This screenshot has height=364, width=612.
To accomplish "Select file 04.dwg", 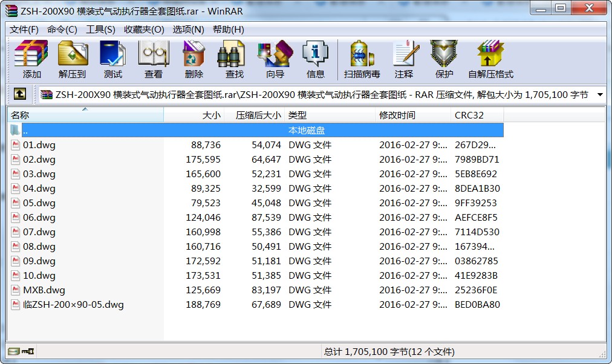I will (39, 188).
